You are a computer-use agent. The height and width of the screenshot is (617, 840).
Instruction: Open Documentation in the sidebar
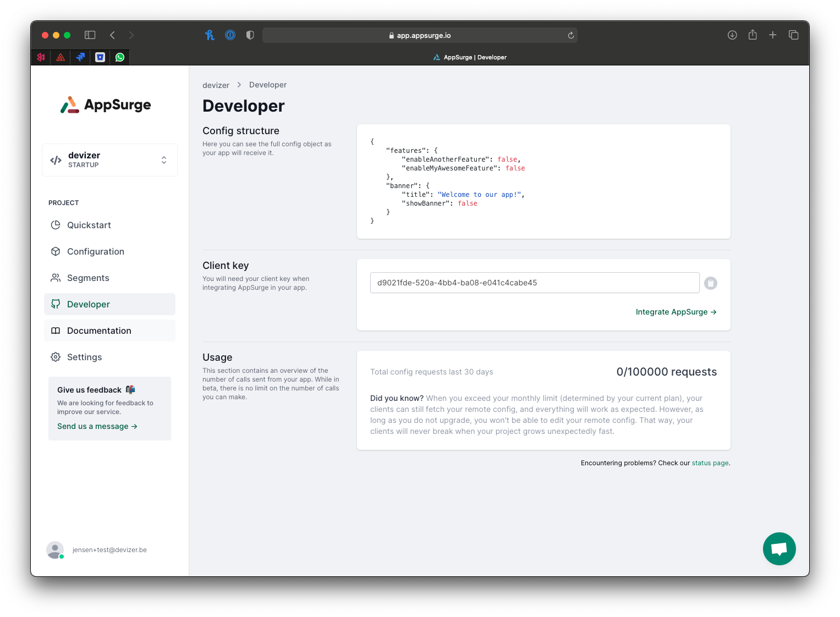coord(109,330)
